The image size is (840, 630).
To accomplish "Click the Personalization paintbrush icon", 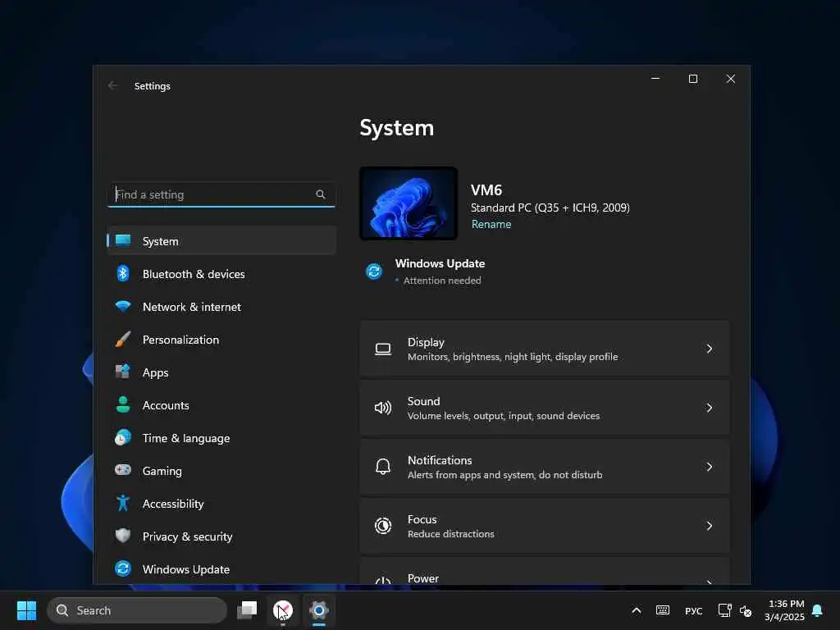I will point(123,339).
